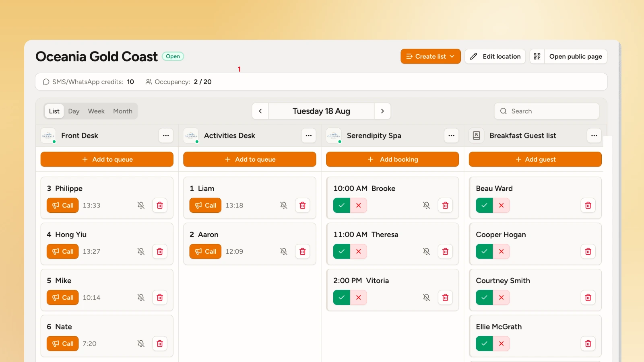The image size is (644, 362).
Task: Mark Brooke's booking as arrived
Action: (x=342, y=206)
